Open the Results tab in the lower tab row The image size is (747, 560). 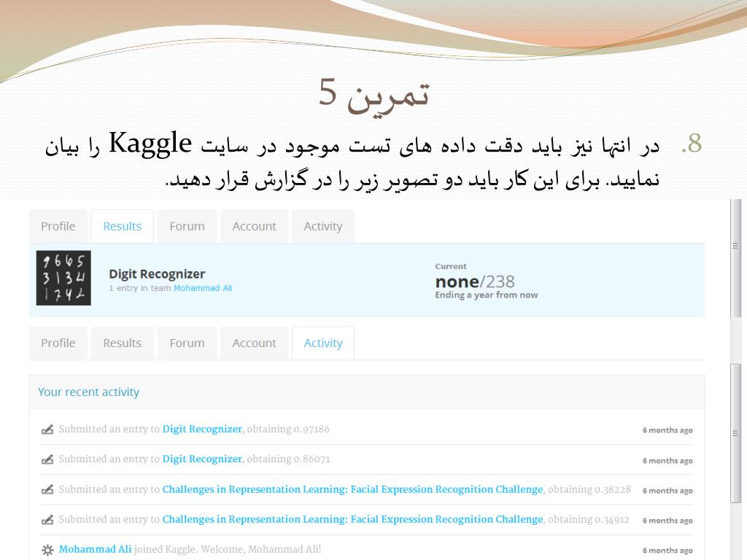(x=123, y=343)
